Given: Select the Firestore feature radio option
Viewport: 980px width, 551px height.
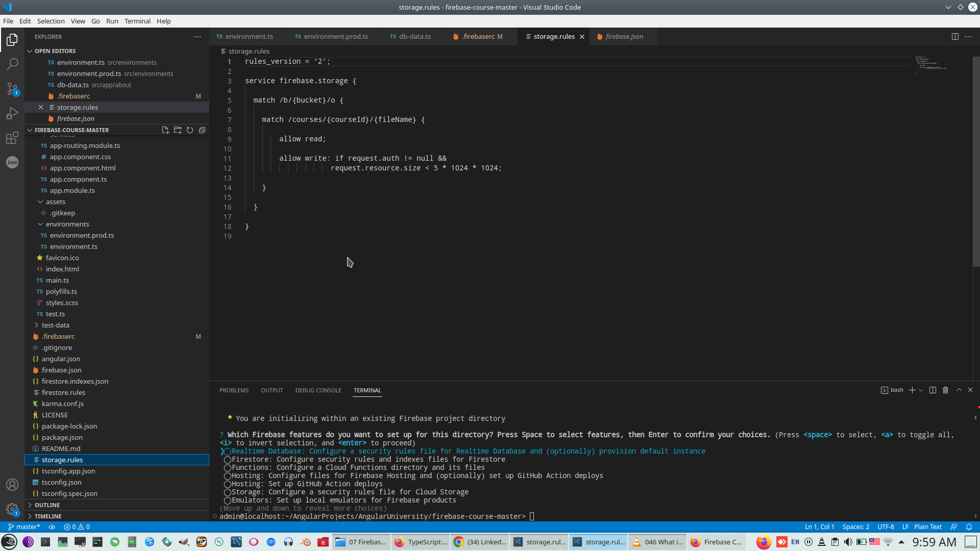Looking at the screenshot, I should coord(228,460).
